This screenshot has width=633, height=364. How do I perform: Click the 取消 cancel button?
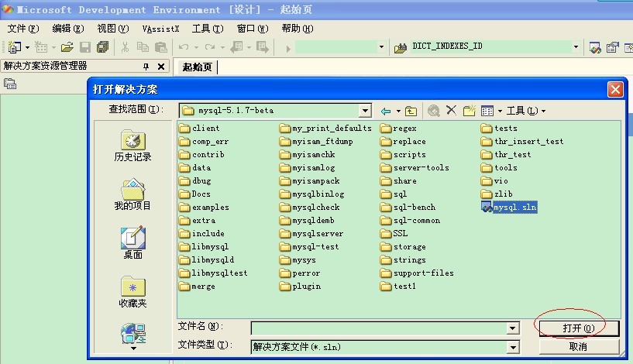click(579, 347)
